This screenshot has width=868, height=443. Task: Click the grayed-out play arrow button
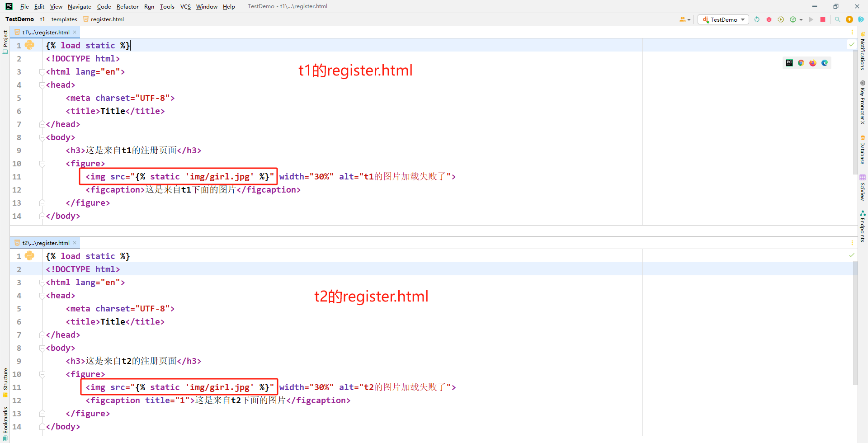[811, 19]
